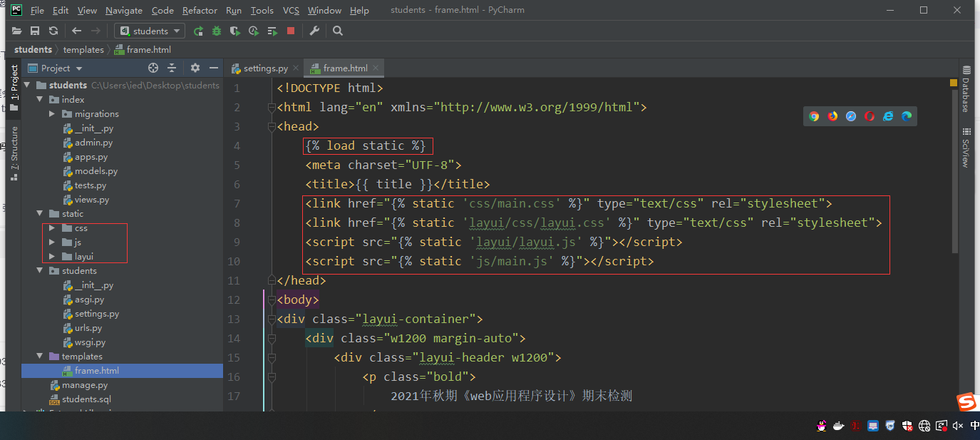Viewport: 980px width, 440px height.
Task: Click the Windows Security shield tray icon
Action: click(907, 426)
